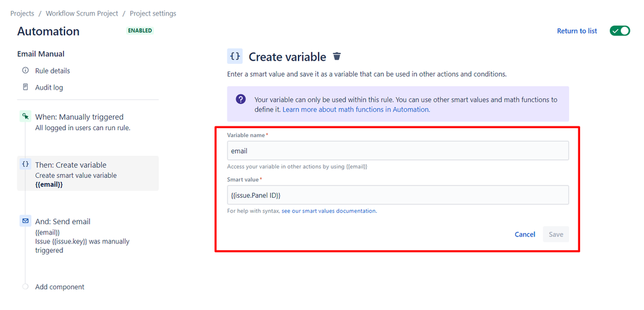Image resolution: width=644 pixels, height=310 pixels.
Task: Go to Workflow Scrum Project breadcrumb
Action: coord(82,14)
